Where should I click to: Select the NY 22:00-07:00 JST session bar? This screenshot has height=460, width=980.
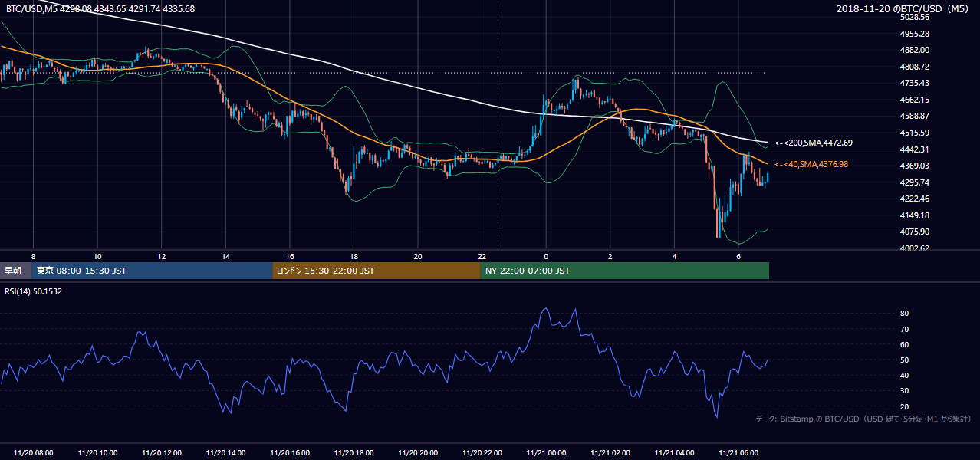point(625,271)
